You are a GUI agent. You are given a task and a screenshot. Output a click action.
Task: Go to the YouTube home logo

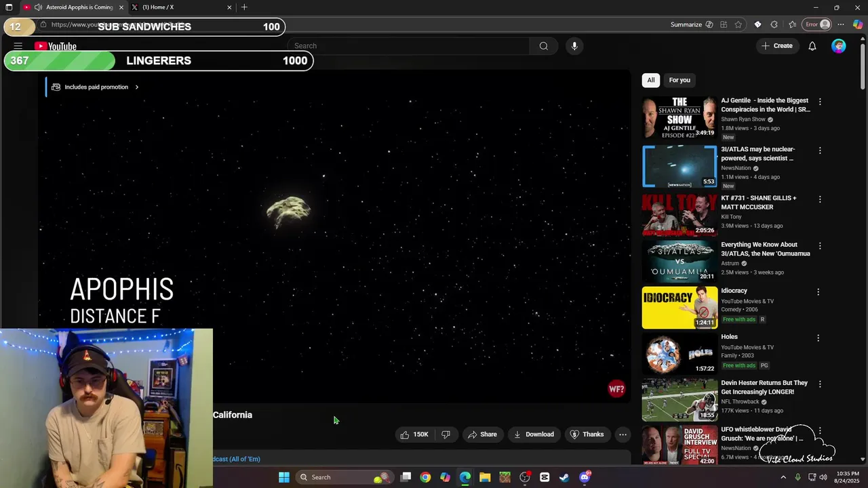56,46
